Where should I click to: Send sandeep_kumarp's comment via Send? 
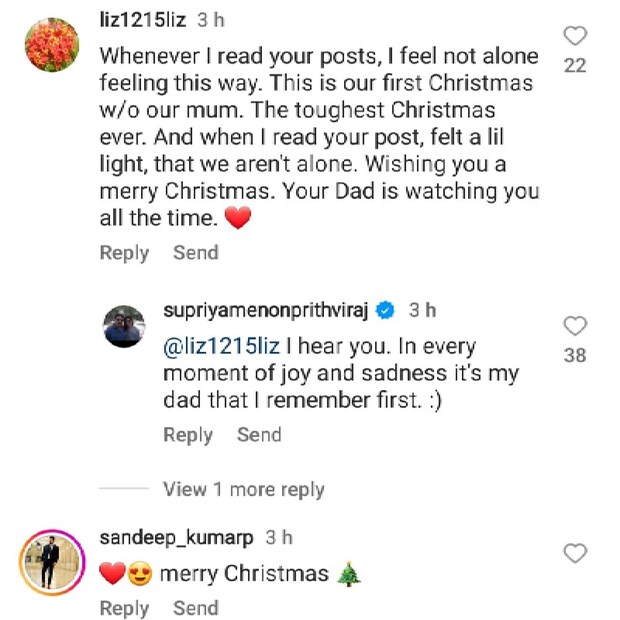196,608
